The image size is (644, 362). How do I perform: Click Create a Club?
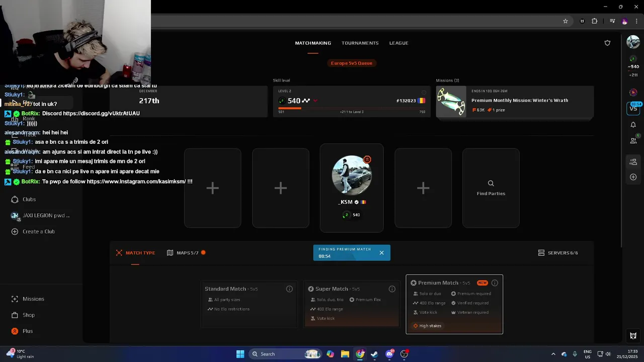(x=33, y=232)
